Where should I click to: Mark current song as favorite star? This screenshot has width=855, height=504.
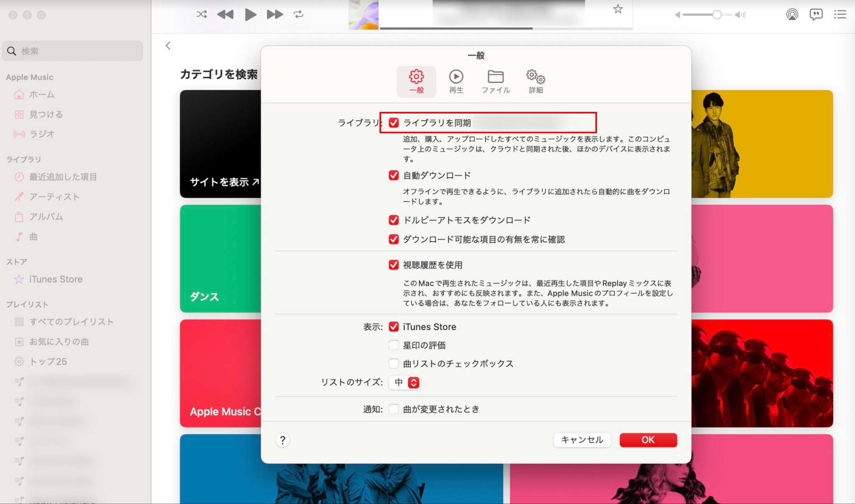618,9
